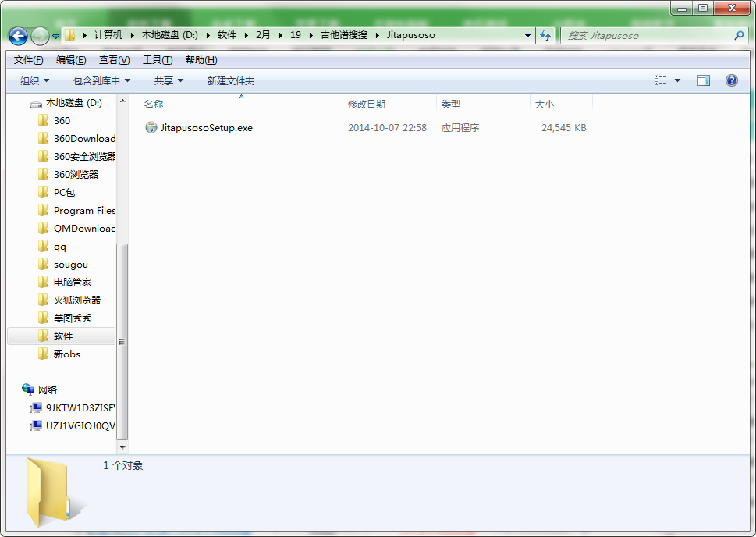Select the JitapusosoSetup.exe file icon
Viewport: 756px width, 537px height.
151,127
